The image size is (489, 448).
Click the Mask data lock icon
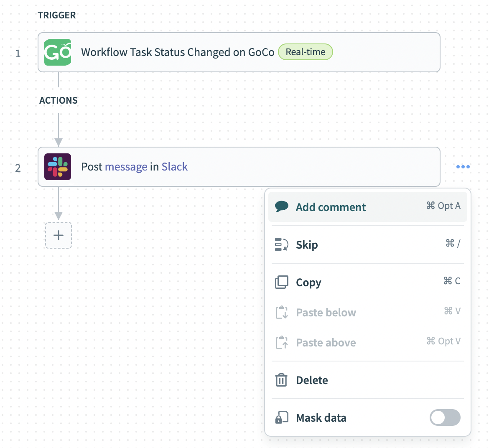pyautogui.click(x=282, y=417)
